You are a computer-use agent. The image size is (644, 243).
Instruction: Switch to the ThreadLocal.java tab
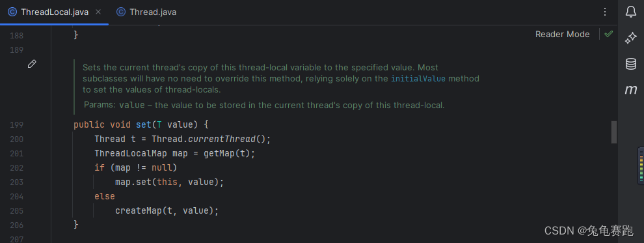pyautogui.click(x=54, y=12)
